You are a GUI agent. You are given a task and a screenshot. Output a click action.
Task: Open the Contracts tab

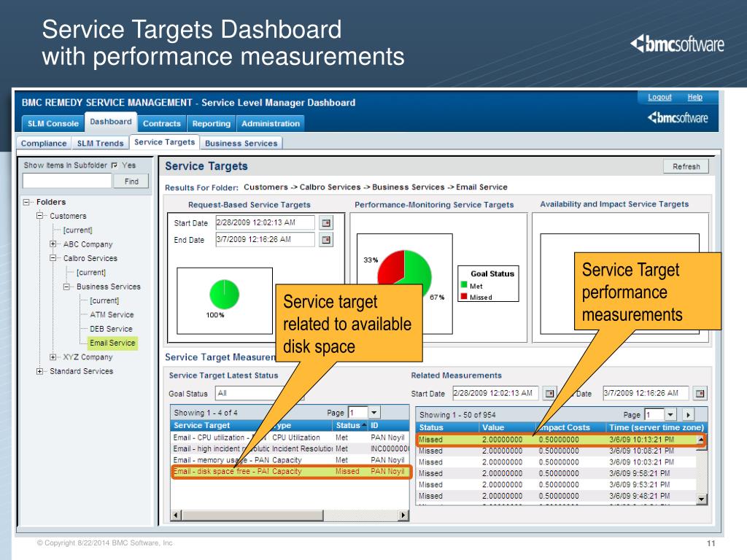tap(162, 123)
